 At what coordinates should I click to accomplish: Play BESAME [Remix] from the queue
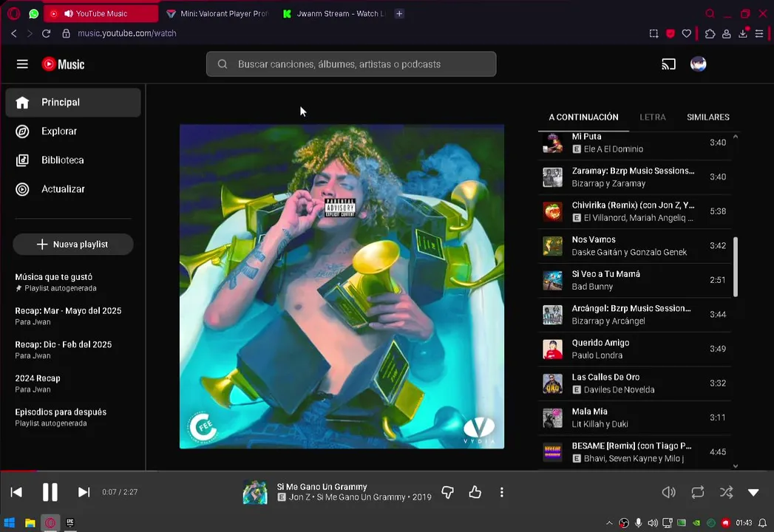(634, 451)
